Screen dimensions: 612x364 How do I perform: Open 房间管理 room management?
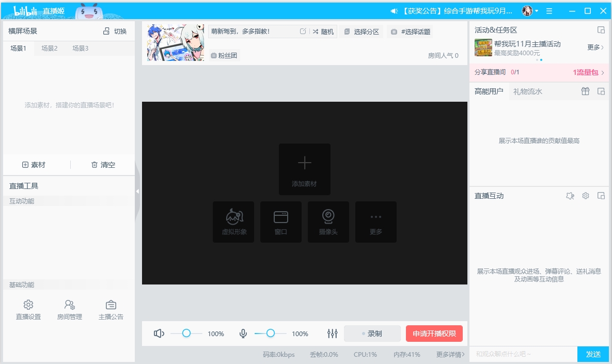coord(69,309)
